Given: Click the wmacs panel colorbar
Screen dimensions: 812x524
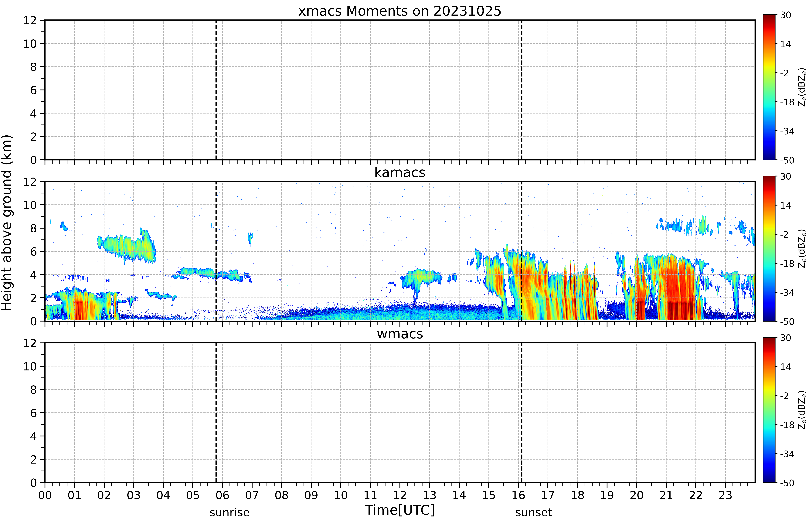Looking at the screenshot, I should (x=769, y=410).
